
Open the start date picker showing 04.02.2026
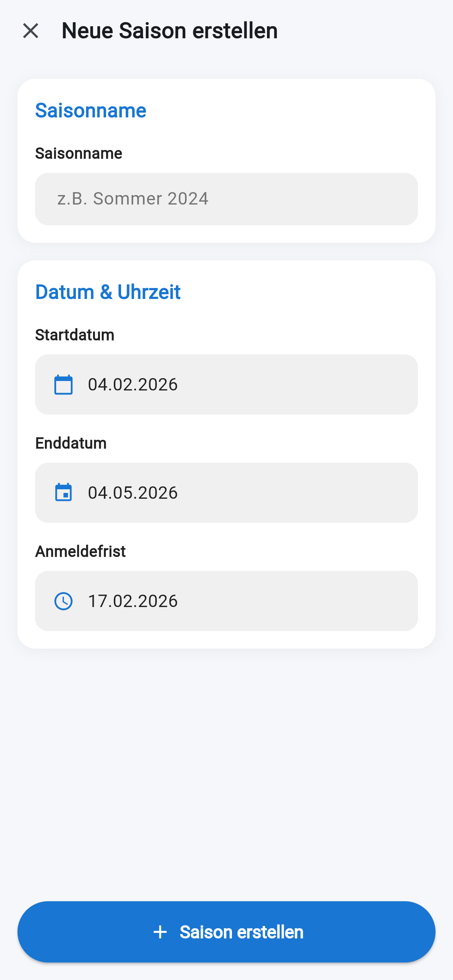[x=133, y=385]
